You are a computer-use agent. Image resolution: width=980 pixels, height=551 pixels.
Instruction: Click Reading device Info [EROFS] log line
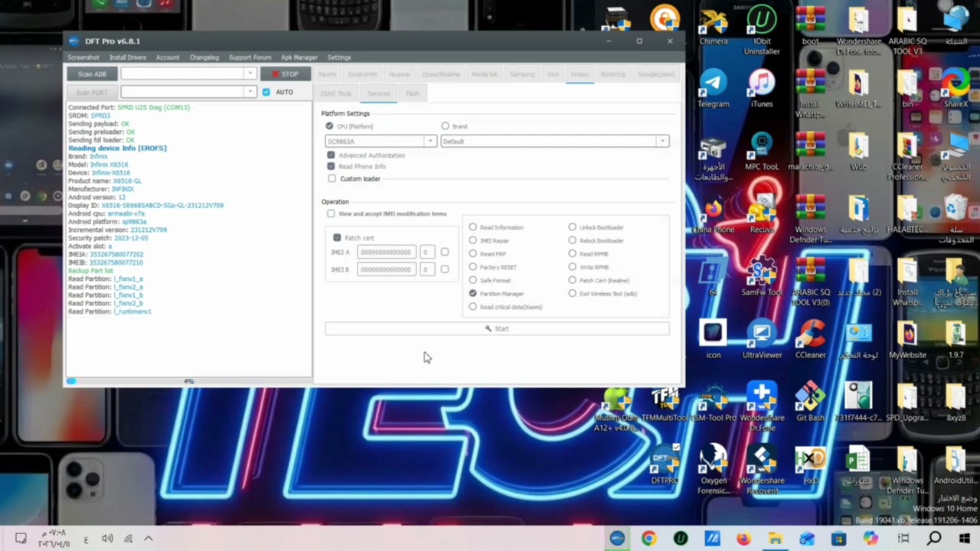coord(117,148)
